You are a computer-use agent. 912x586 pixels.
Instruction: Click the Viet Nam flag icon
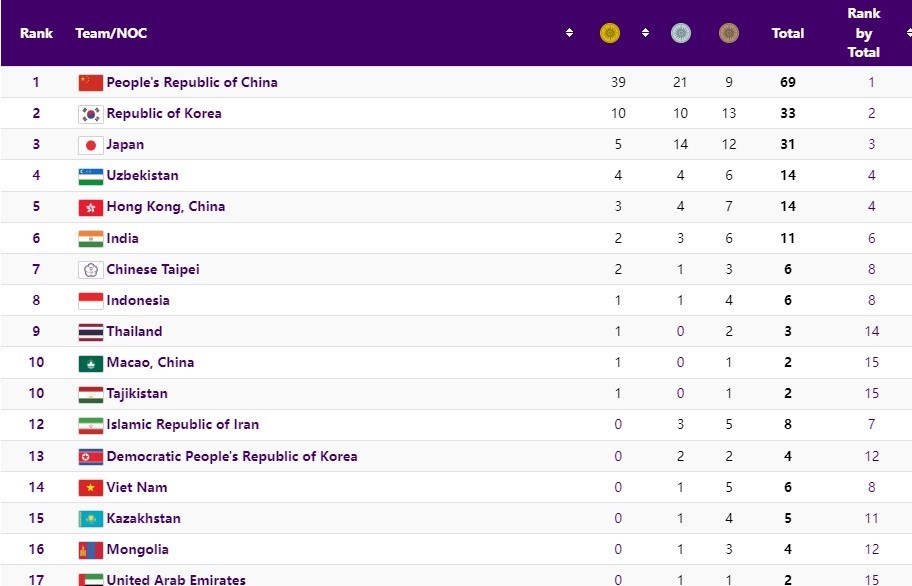pos(91,488)
